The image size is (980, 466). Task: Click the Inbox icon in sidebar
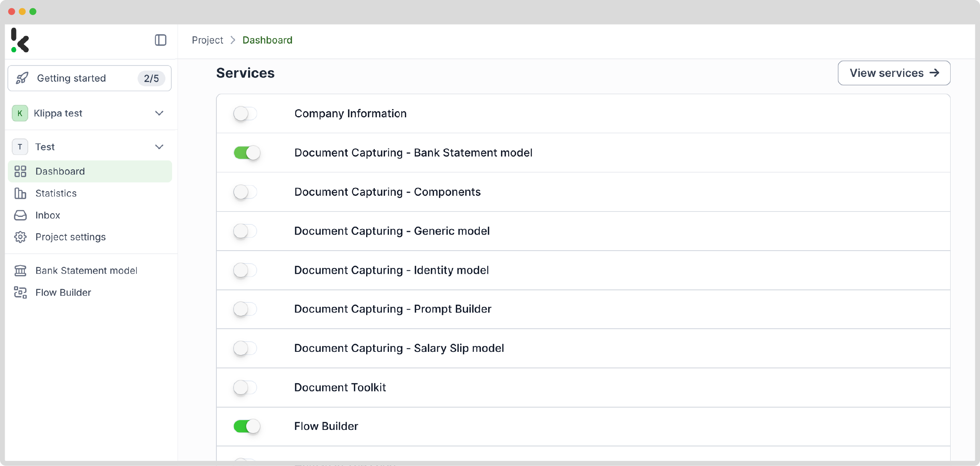click(x=21, y=215)
